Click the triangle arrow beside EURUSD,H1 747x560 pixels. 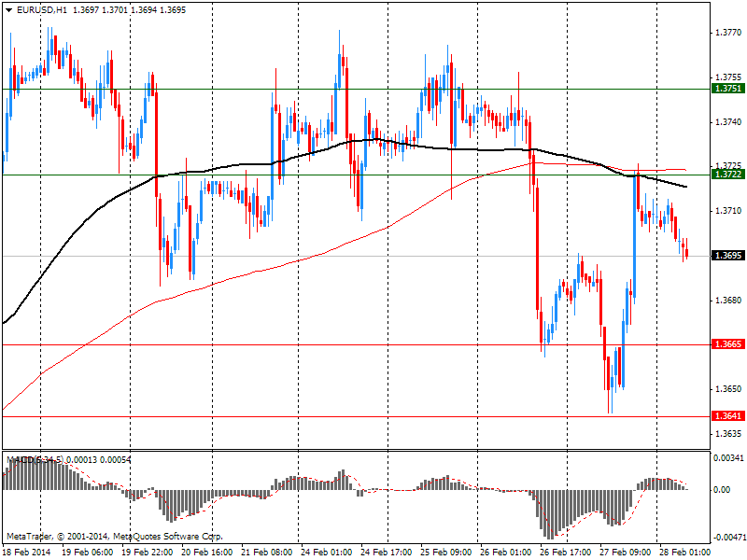(x=9, y=10)
